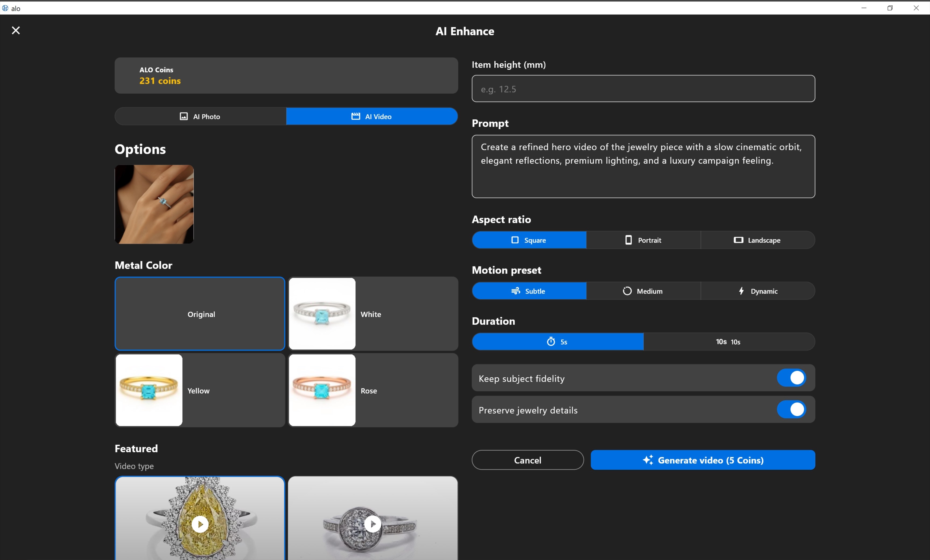Viewport: 930px width, 560px height.
Task: Close the AI Enhance dialog with X
Action: point(16,31)
